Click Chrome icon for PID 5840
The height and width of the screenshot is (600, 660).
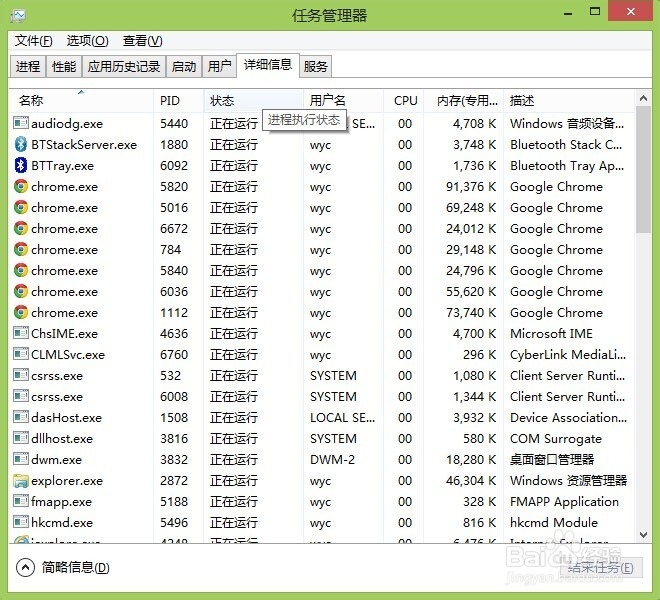click(21, 270)
